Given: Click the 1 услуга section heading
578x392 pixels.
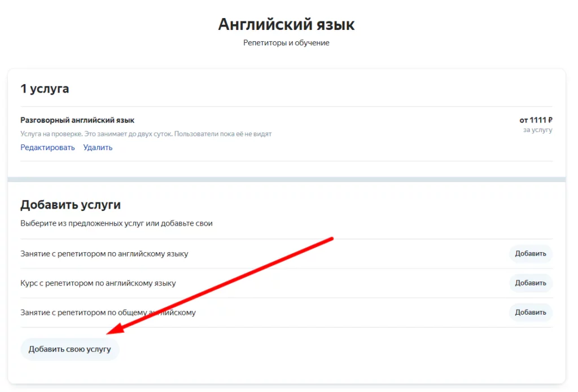Looking at the screenshot, I should (45, 89).
